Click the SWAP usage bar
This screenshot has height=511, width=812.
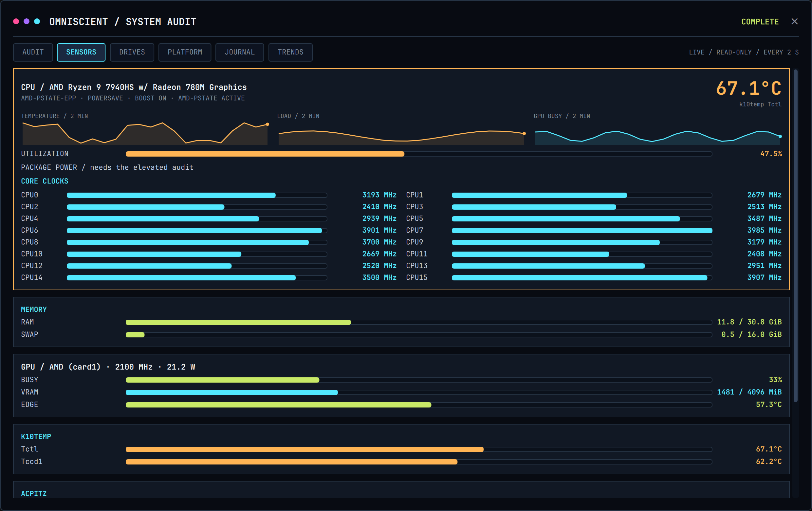coord(419,335)
